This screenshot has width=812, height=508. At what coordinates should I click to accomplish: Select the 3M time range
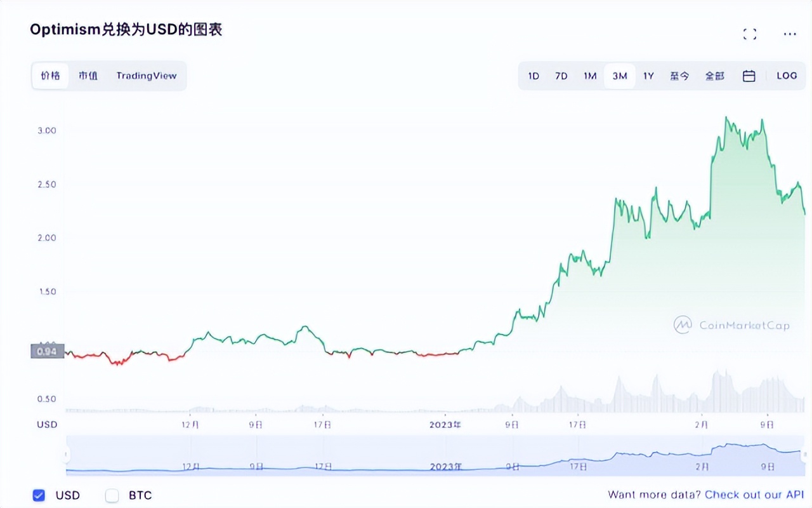pos(620,76)
